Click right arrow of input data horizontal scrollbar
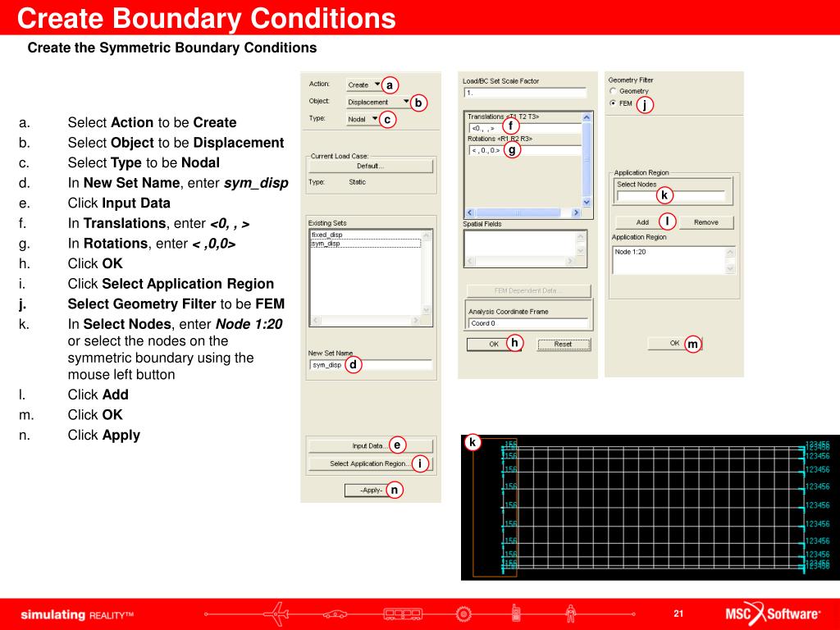 (x=577, y=212)
